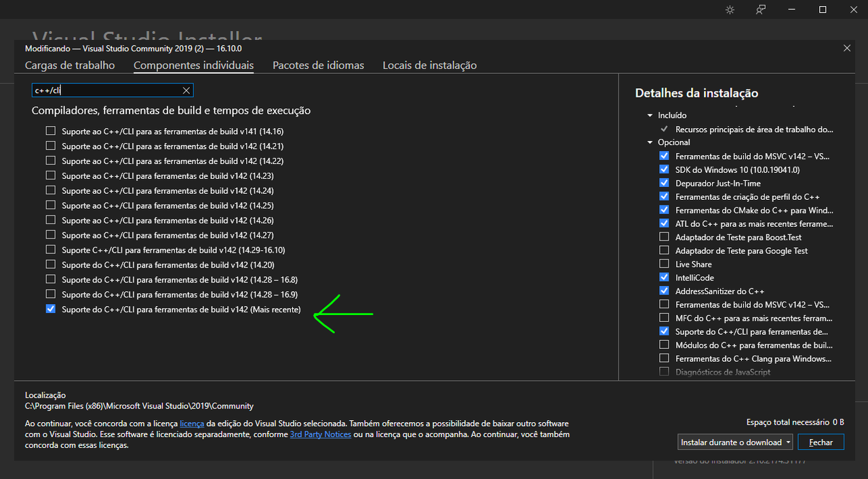Check C++/CLI v142 (14.29-16.10) box

50,249
